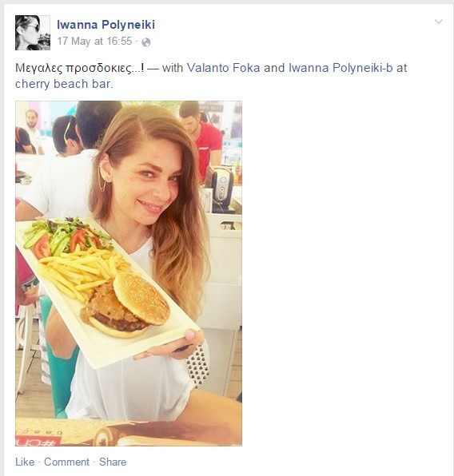Click Comment under the photo

tap(66, 462)
